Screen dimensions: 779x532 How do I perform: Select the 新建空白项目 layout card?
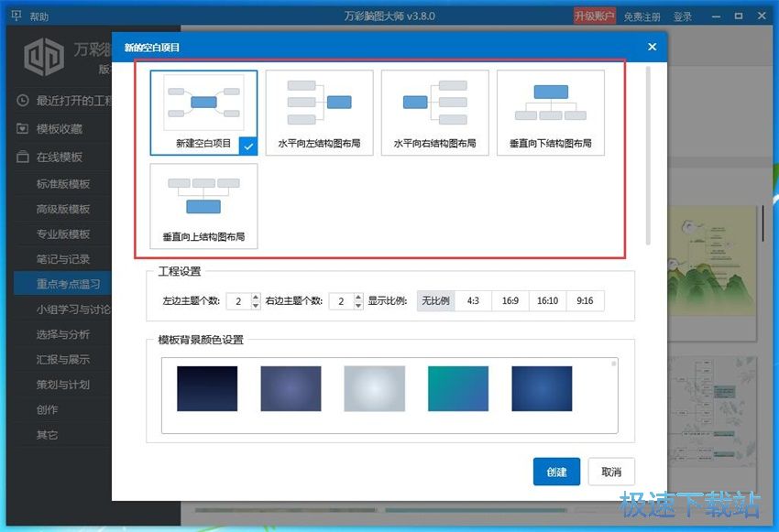203,113
